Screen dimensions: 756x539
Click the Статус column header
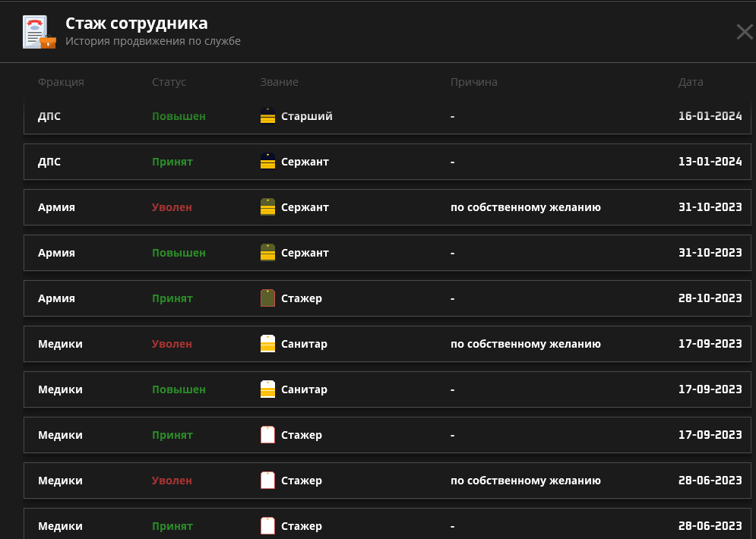tap(169, 82)
